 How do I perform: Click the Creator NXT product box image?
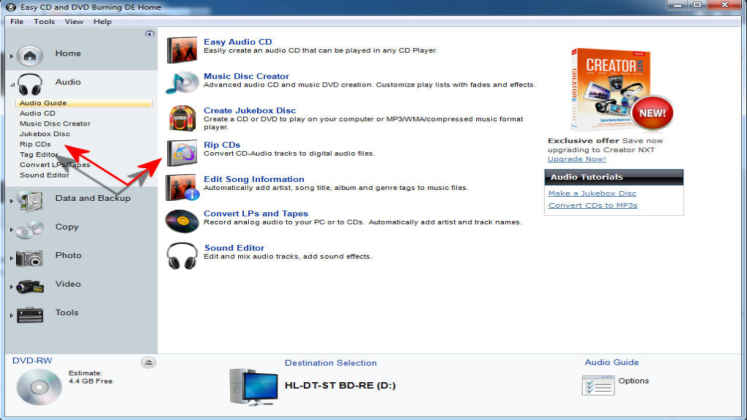point(606,88)
